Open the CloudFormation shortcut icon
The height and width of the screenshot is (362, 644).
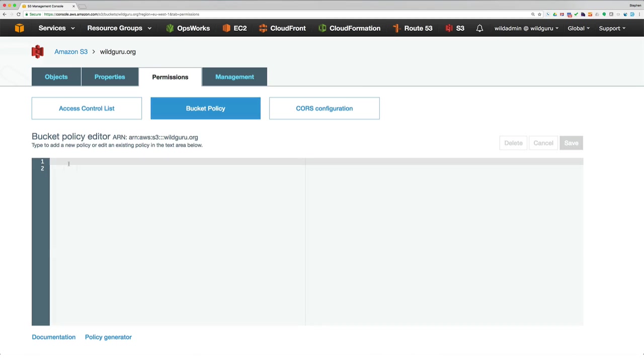click(323, 29)
